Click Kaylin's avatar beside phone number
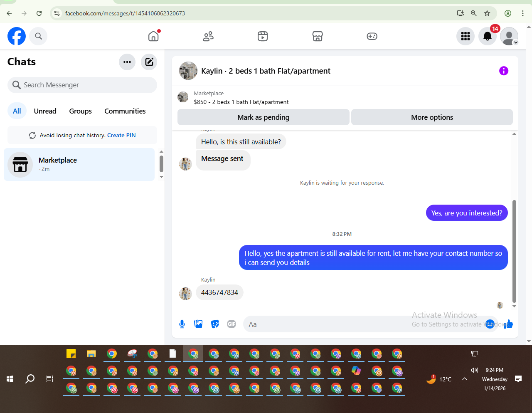 point(185,294)
